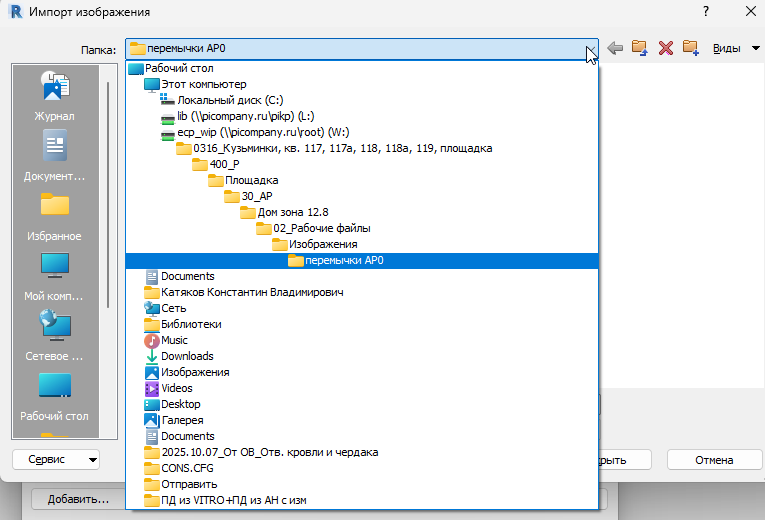The height and width of the screenshot is (520, 765).
Task: Select 2025.10.07_От ОВ_Отв. кровли и чердака folder
Action: (x=362, y=453)
